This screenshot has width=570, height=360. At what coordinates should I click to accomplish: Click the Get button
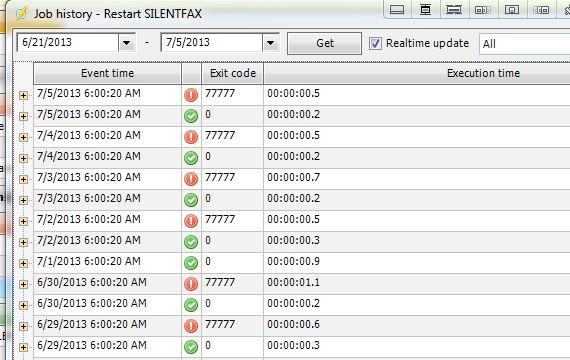point(324,43)
